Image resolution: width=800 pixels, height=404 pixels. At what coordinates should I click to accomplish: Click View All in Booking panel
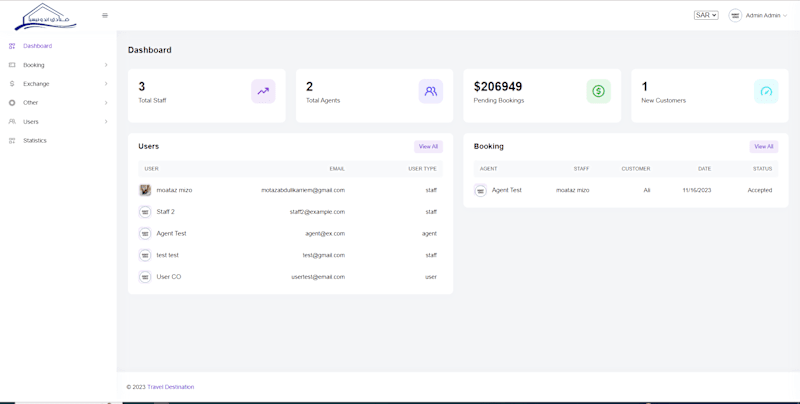click(x=764, y=146)
